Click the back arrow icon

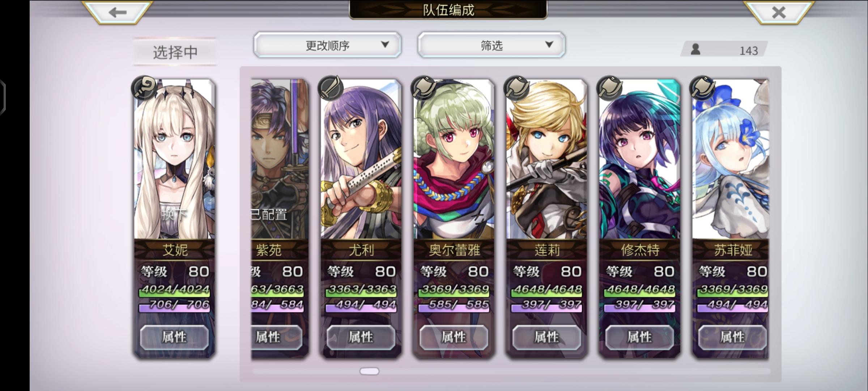pos(118,12)
